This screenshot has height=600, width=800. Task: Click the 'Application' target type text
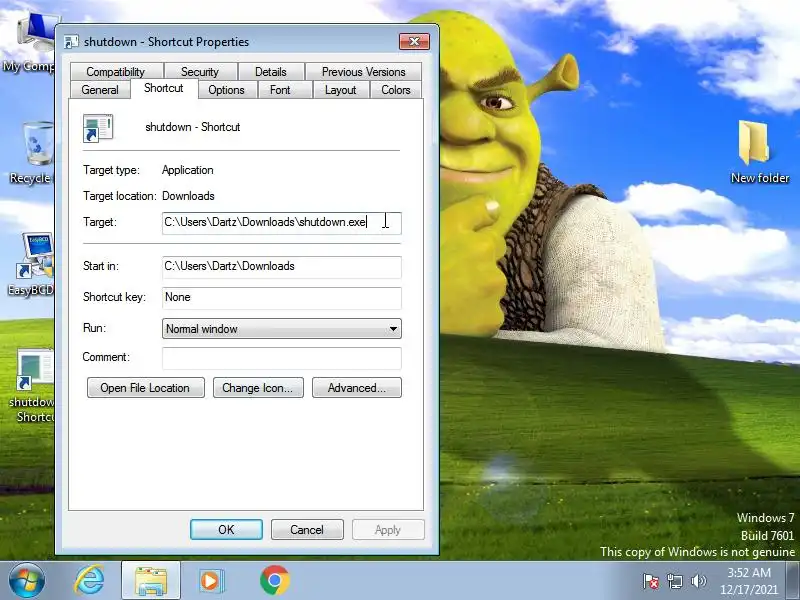188,170
